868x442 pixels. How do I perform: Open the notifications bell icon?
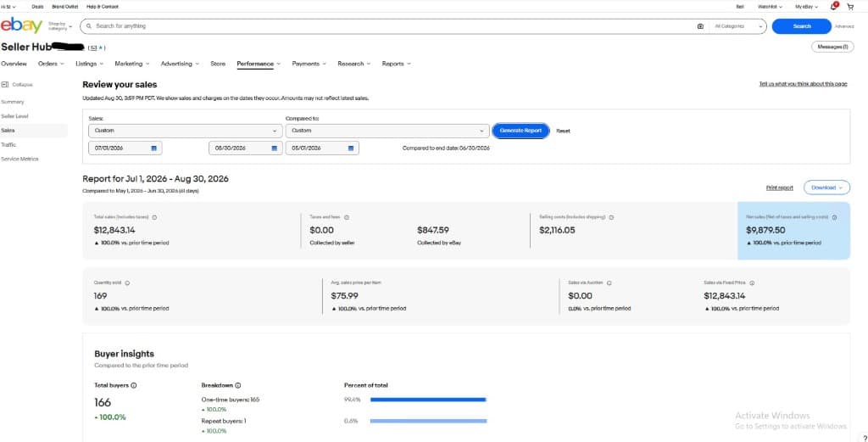tap(834, 6)
